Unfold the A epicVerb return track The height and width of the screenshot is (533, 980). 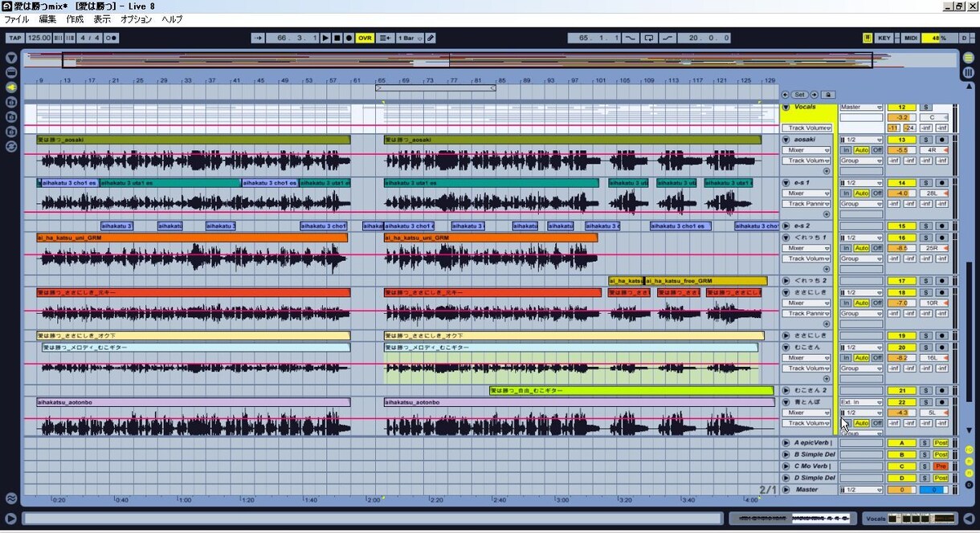click(786, 442)
